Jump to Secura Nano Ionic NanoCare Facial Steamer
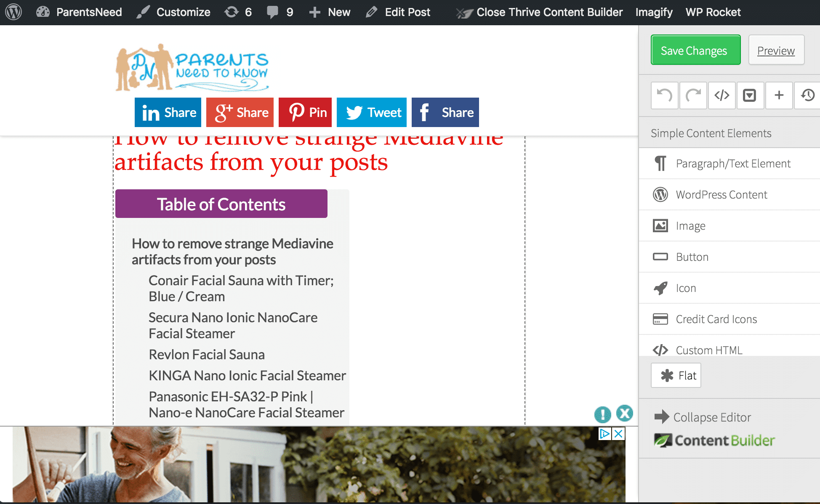This screenshot has width=820, height=504. 233,325
